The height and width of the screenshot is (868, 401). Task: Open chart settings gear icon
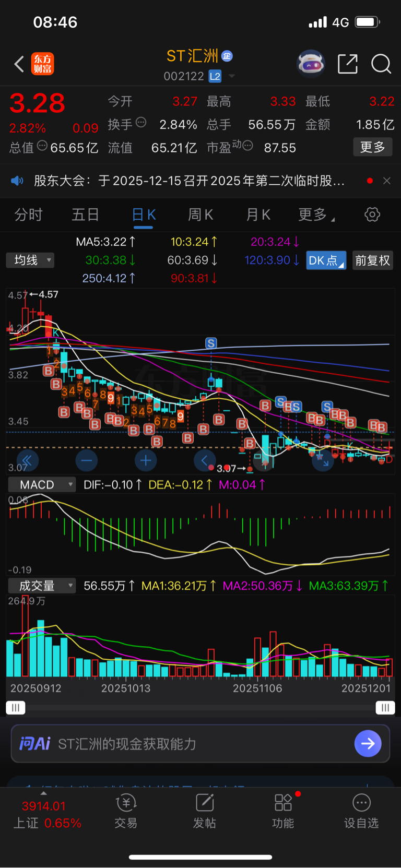tap(372, 215)
